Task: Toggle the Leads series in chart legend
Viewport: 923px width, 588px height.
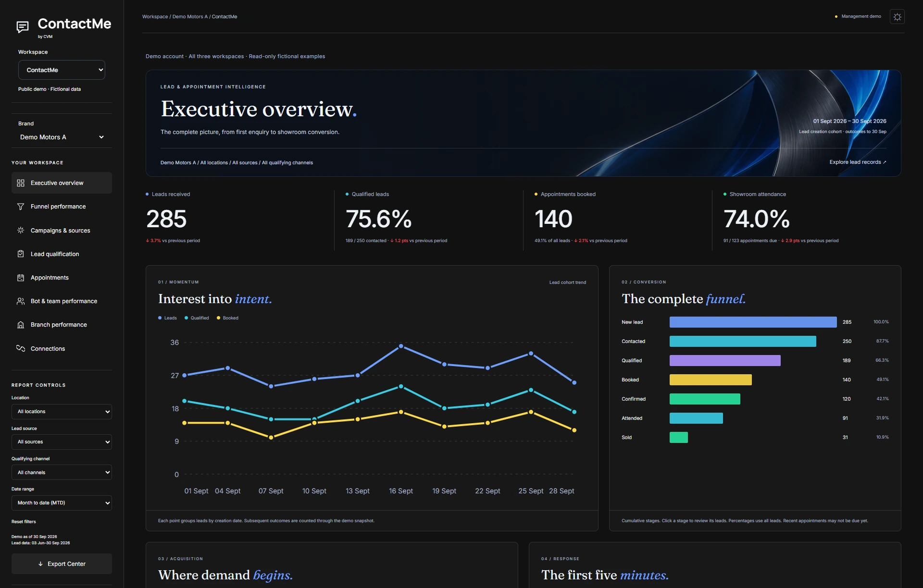Action: tap(167, 318)
